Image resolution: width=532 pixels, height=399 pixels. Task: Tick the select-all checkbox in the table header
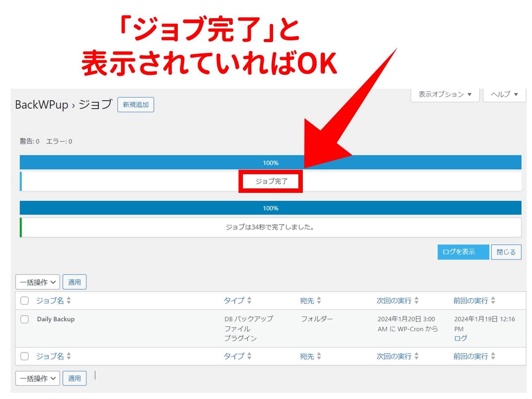(x=25, y=301)
